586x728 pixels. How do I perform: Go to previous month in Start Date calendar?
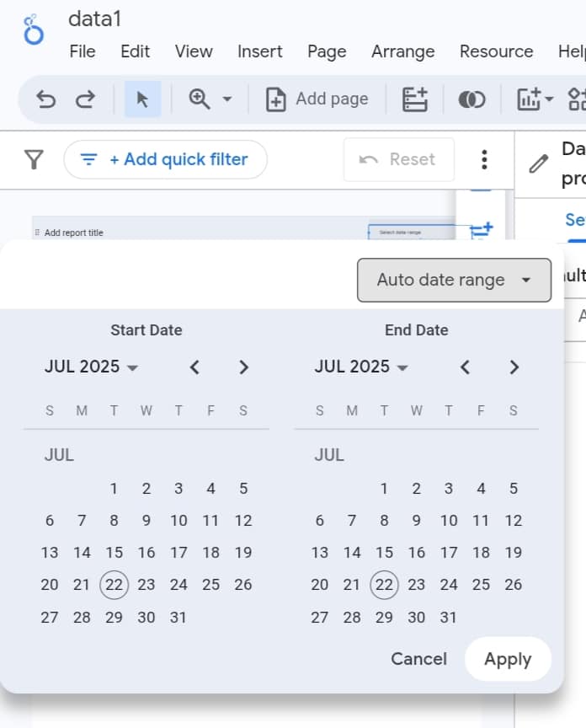pyautogui.click(x=194, y=367)
